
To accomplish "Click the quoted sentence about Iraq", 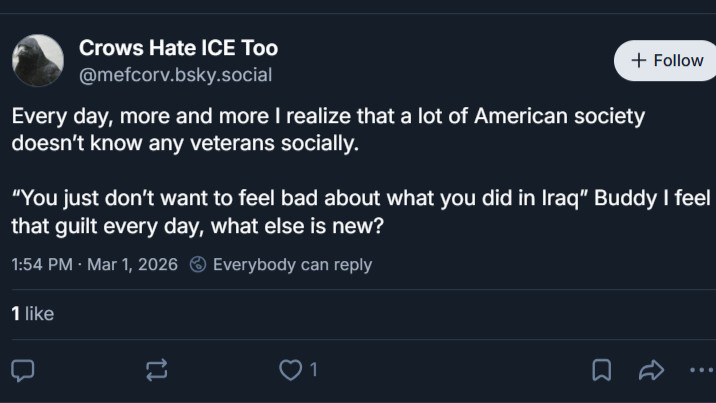I will click(x=300, y=197).
